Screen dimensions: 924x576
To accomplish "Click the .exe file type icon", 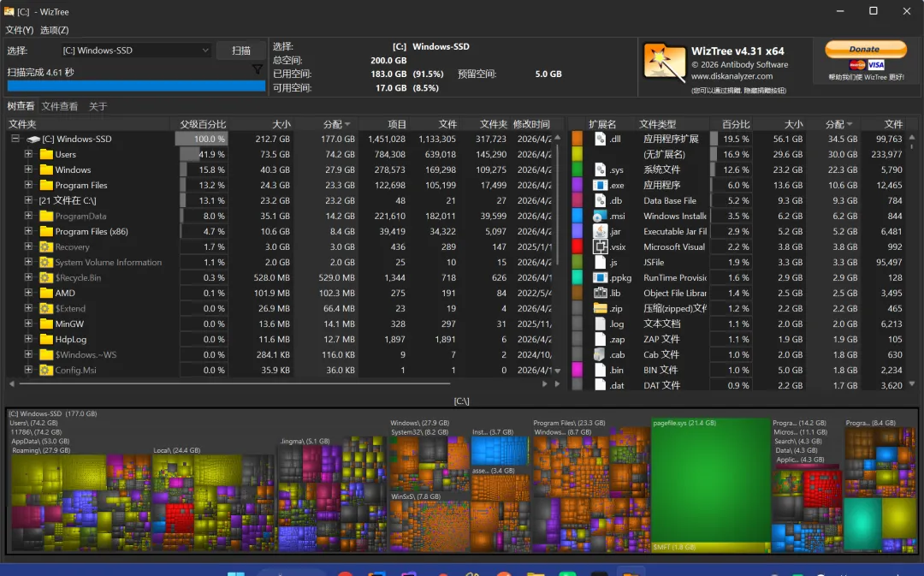I will (600, 185).
